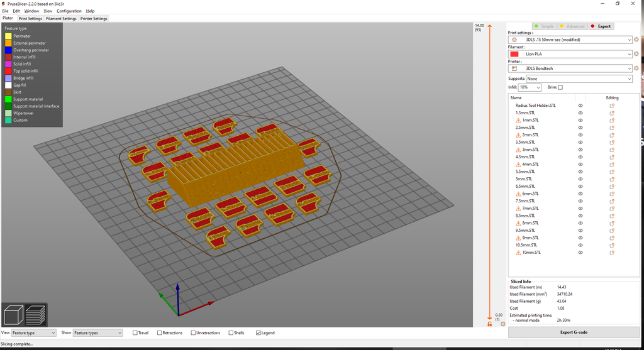Click the edit icon for 5mm.STL
The height and width of the screenshot is (350, 644).
click(x=611, y=179)
